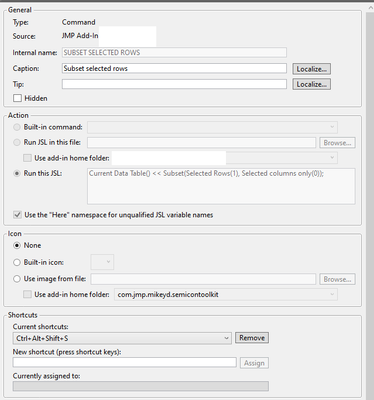Click the Localize button beside Caption

311,69
